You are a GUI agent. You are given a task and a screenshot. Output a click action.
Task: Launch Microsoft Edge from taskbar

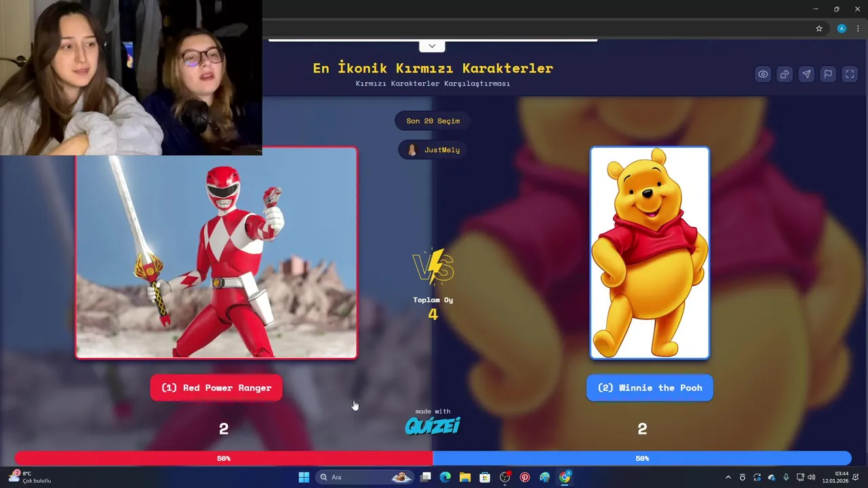pyautogui.click(x=445, y=477)
